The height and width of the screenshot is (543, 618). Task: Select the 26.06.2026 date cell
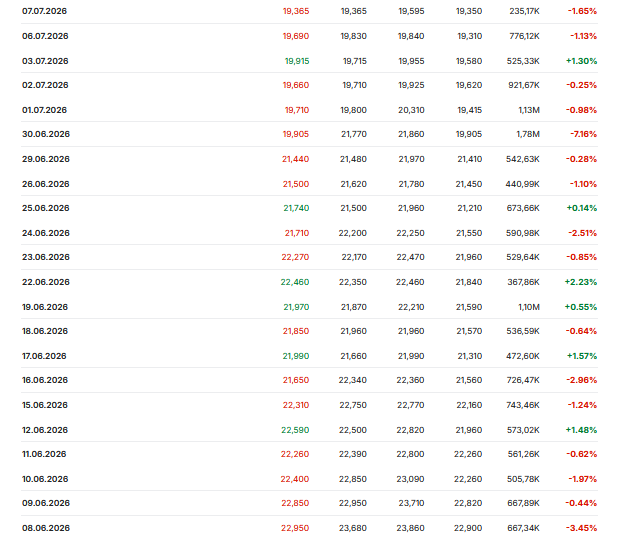46,184
